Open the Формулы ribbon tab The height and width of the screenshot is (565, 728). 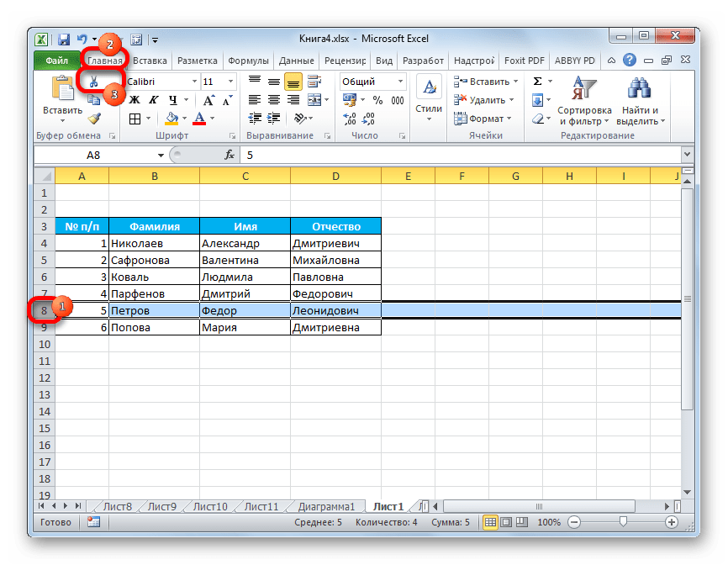coord(248,61)
